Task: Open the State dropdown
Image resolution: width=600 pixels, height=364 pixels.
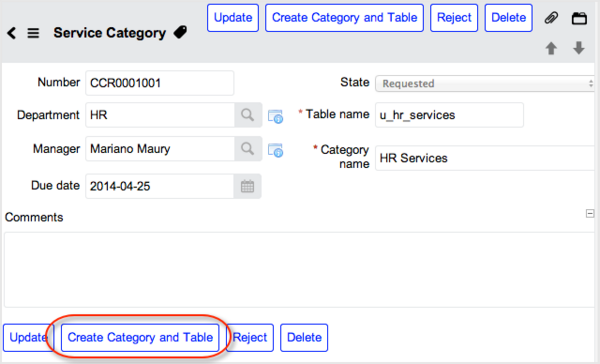Action: (x=484, y=83)
